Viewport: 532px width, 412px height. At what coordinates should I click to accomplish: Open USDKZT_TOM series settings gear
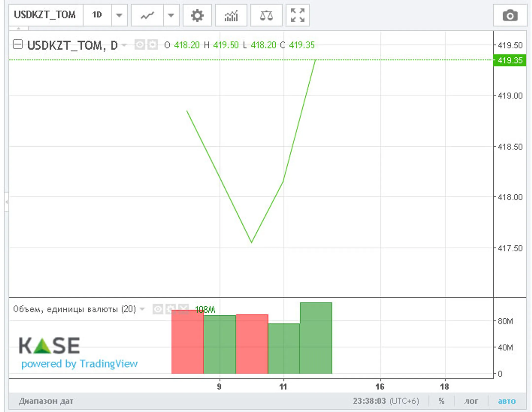pyautogui.click(x=153, y=45)
